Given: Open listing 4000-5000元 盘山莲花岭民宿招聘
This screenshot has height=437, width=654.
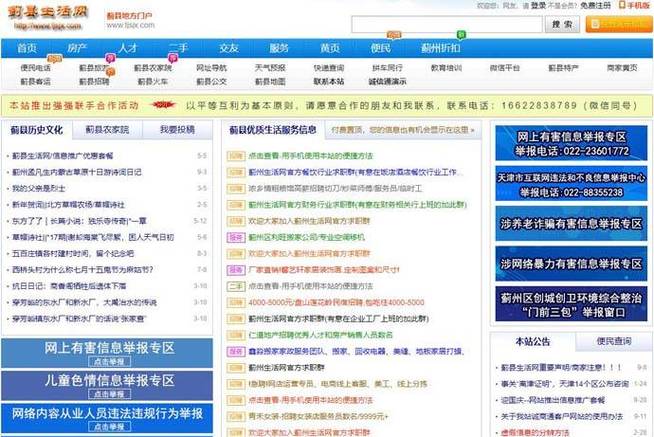Looking at the screenshot, I should pos(336,302).
